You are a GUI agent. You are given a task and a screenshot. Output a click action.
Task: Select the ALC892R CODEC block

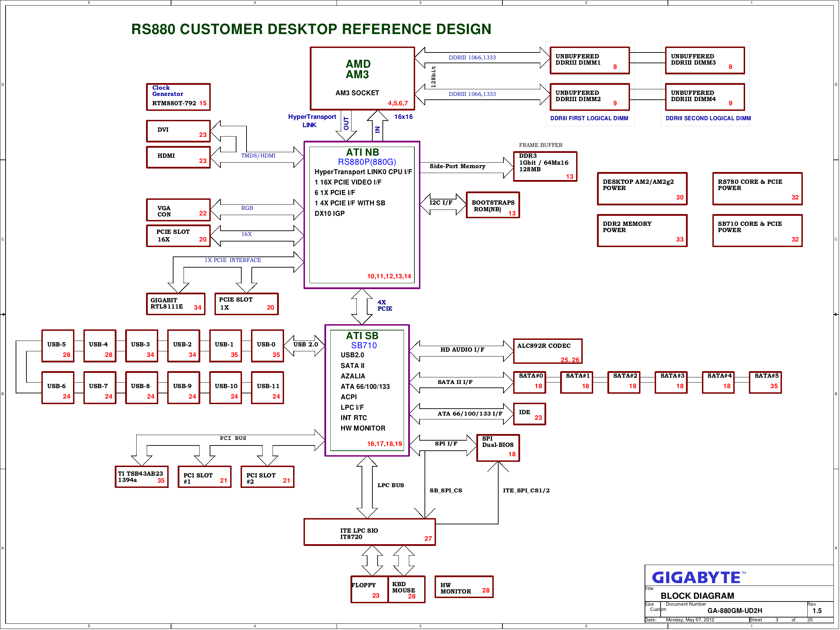coord(548,351)
